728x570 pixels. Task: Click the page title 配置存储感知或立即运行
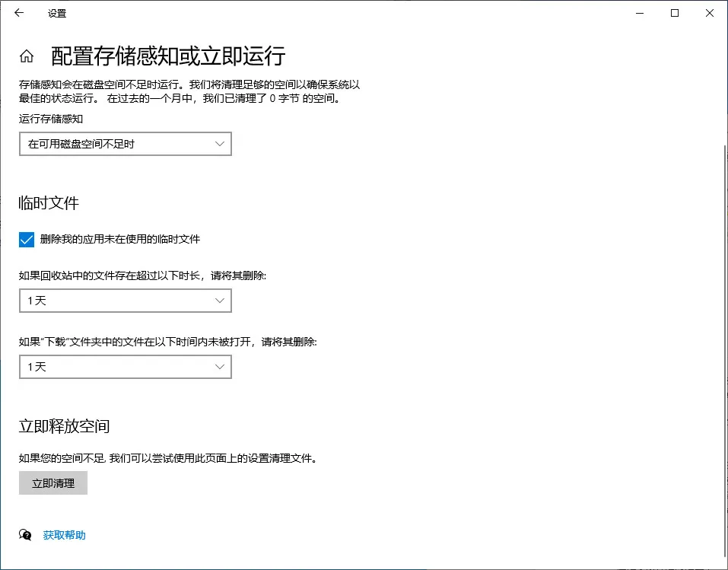click(166, 56)
